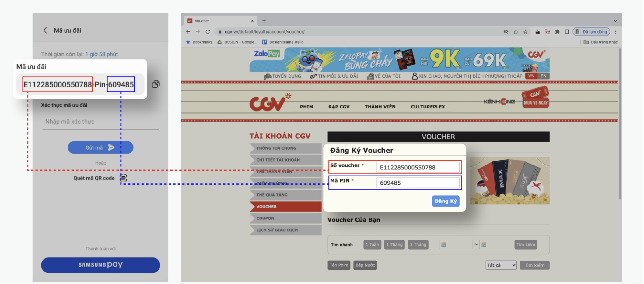Filter vouchers by 1 Tuần
Screen dimensions: 644x284
point(372,244)
